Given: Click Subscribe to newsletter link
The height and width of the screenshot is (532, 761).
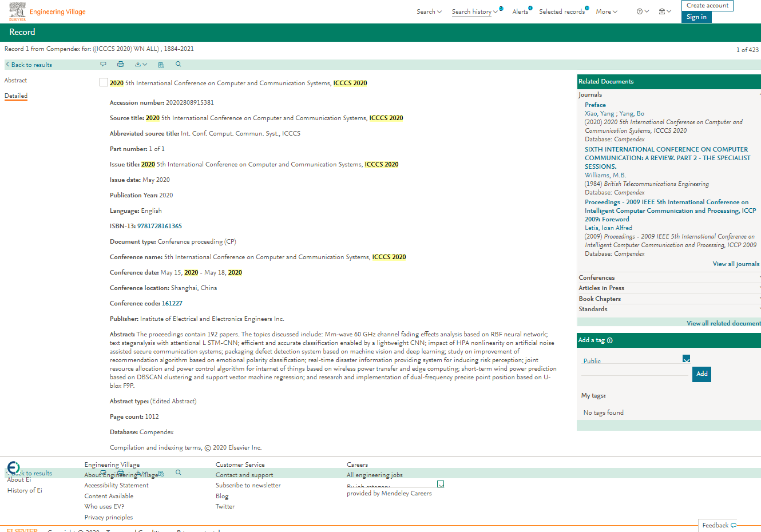Looking at the screenshot, I should pos(248,485).
